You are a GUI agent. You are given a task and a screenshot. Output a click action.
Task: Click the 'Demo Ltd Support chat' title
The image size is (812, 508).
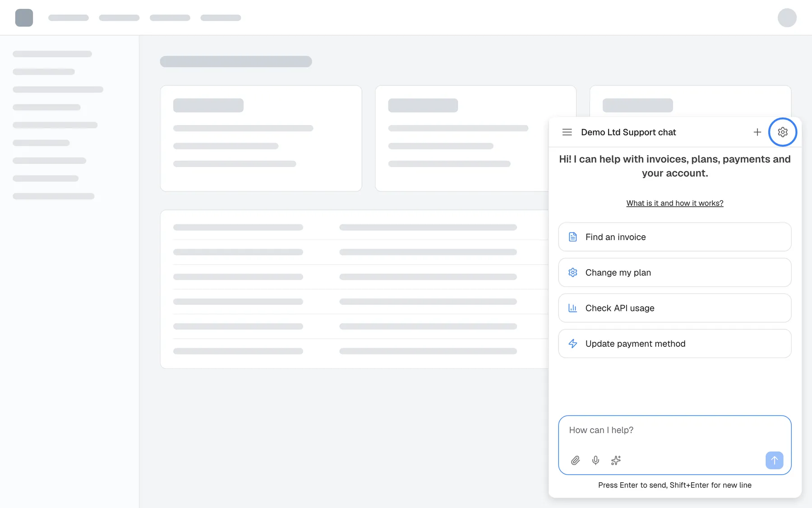pyautogui.click(x=628, y=132)
